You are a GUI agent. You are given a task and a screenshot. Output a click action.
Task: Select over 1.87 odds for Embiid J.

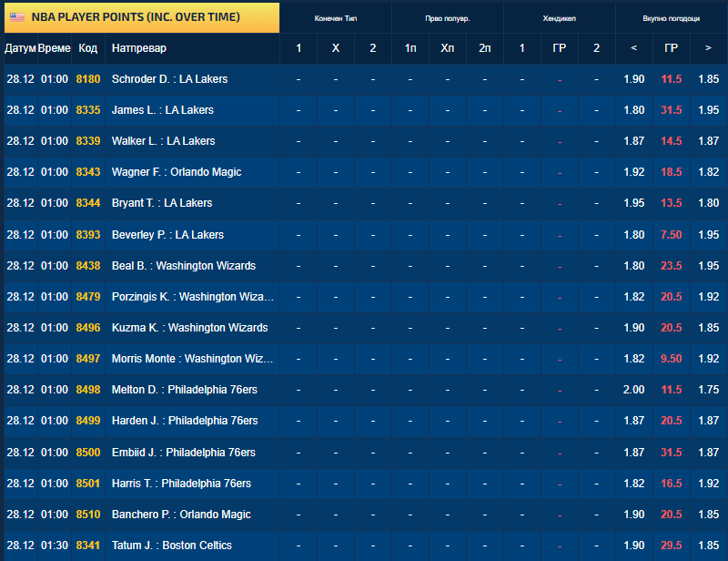point(709,453)
